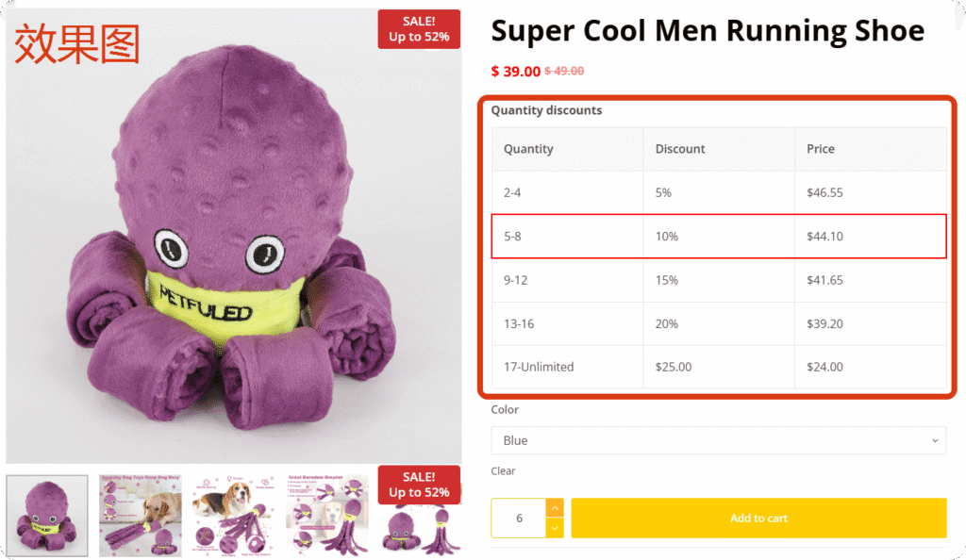Click the Quantity column header
The height and width of the screenshot is (560, 966).
tap(528, 149)
